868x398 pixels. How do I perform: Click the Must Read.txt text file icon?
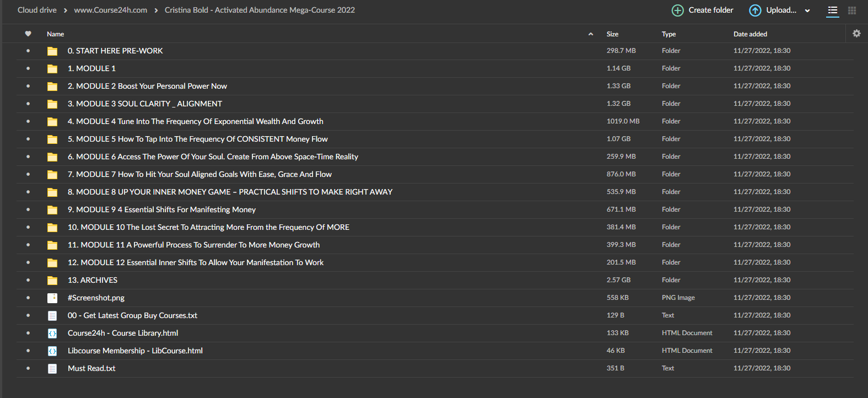tap(52, 368)
